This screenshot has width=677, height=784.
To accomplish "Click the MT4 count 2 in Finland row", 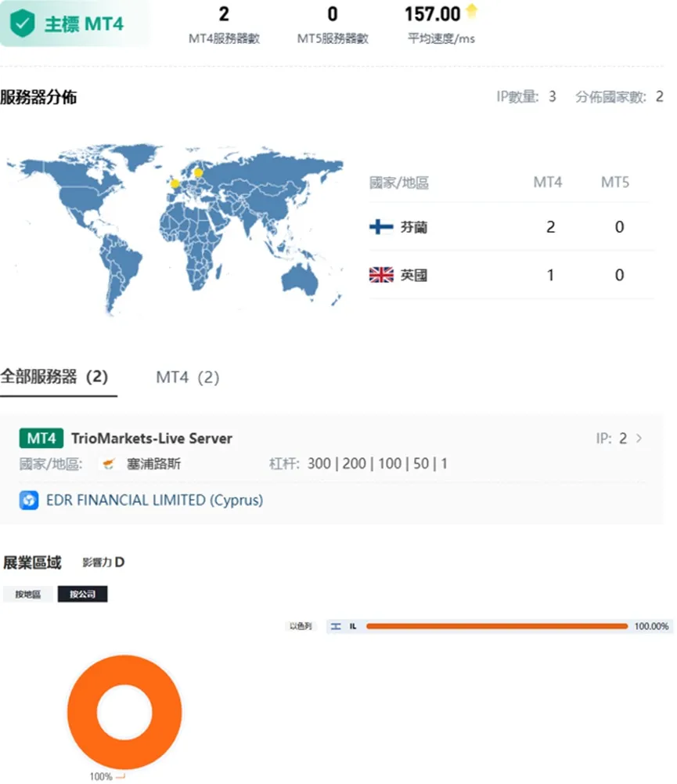I will click(550, 227).
